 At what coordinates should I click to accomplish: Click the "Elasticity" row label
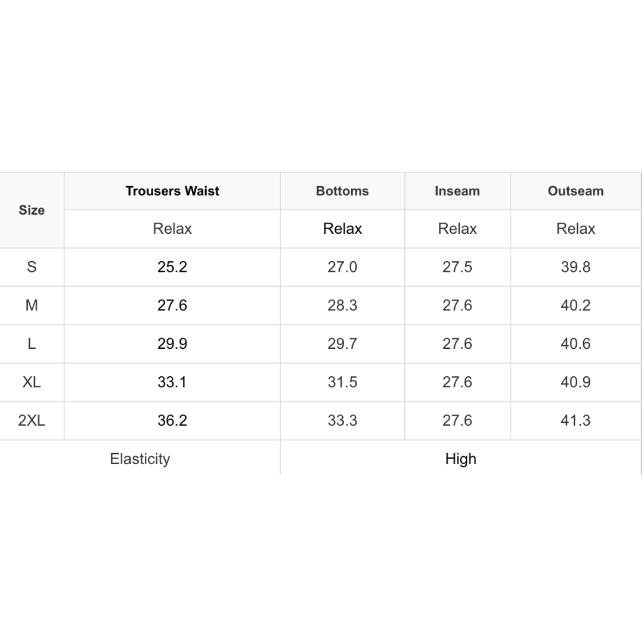140,459
